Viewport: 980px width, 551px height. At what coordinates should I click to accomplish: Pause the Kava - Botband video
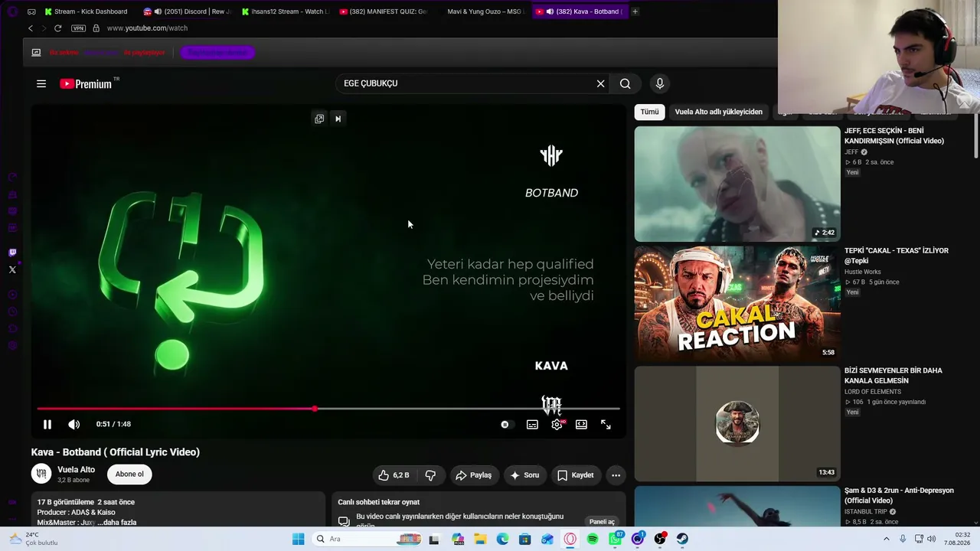click(47, 424)
